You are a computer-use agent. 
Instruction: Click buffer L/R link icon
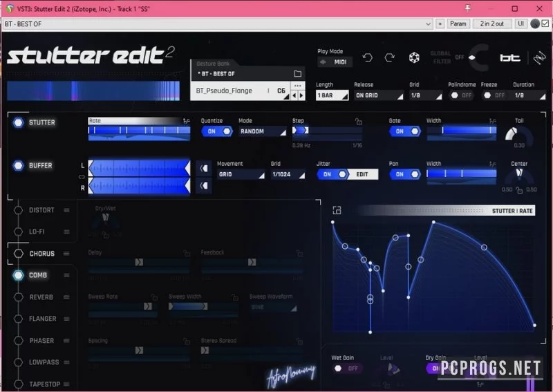(x=82, y=177)
